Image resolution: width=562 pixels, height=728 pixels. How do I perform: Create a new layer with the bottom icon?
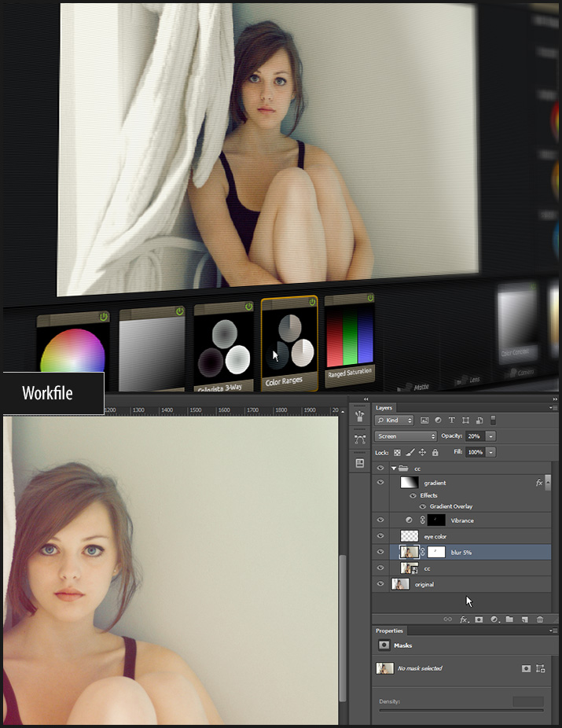click(x=524, y=620)
